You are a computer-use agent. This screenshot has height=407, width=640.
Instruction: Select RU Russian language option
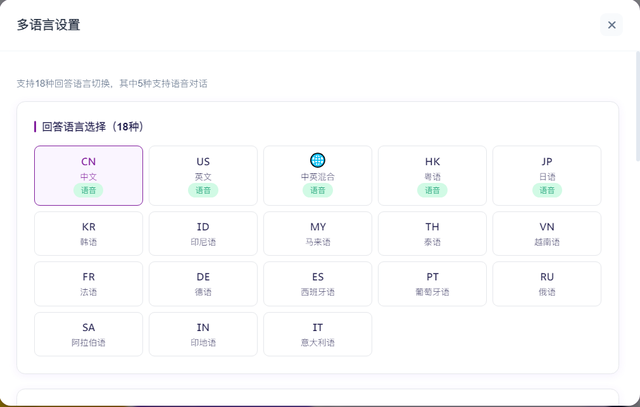[x=547, y=284]
